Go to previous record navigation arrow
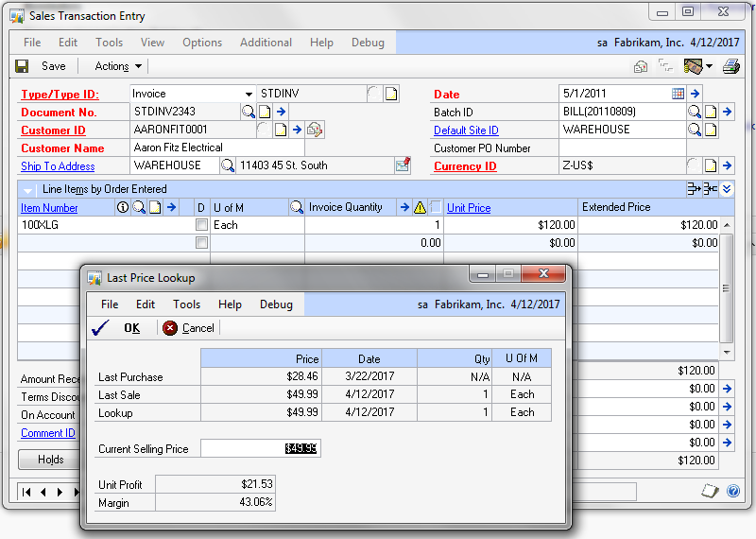 [x=43, y=492]
